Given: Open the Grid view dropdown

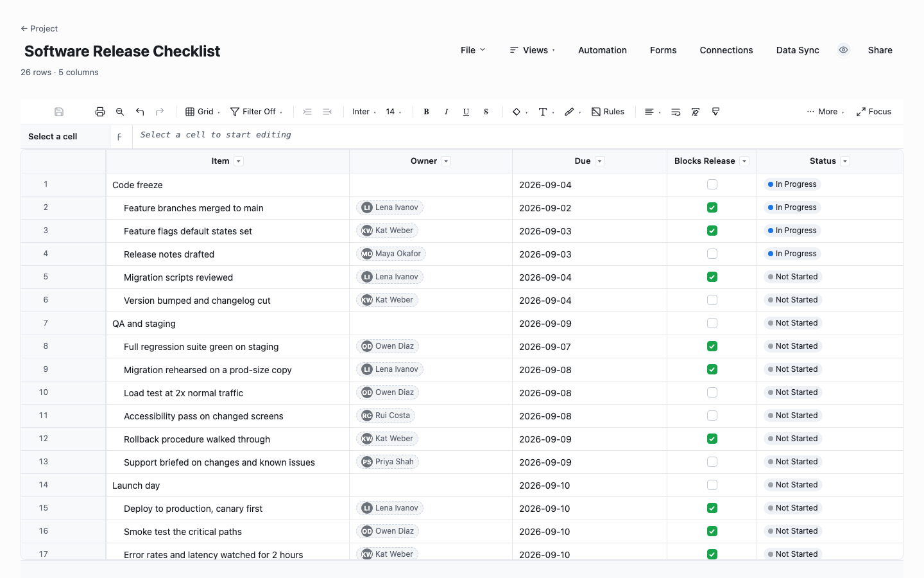Looking at the screenshot, I should coord(203,112).
